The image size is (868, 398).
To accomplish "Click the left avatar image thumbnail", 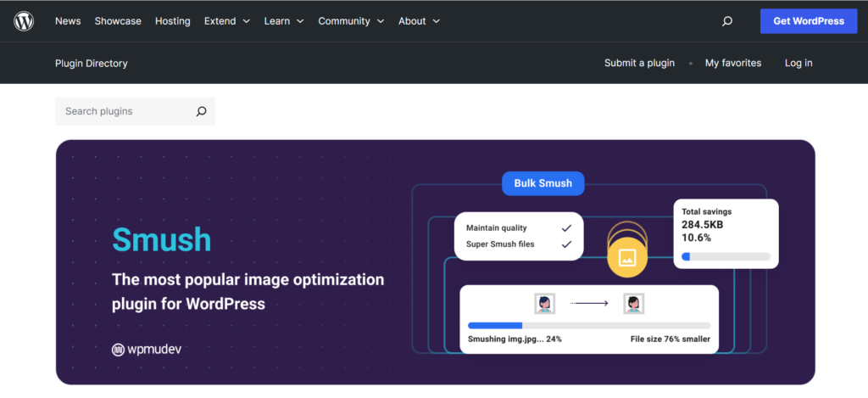I will click(544, 303).
